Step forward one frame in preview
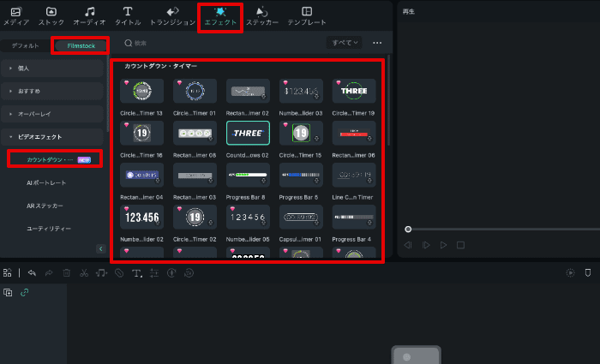Viewport: 600px width, 364px height. point(426,245)
